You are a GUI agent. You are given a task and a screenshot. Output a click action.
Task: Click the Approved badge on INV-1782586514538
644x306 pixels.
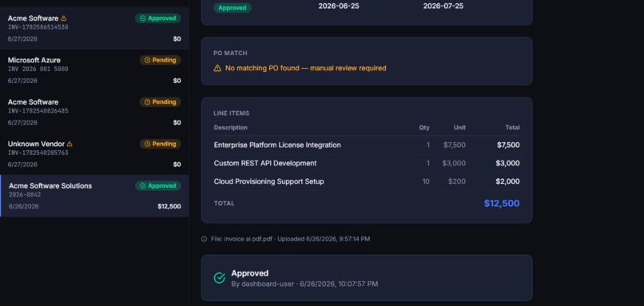pos(157,18)
